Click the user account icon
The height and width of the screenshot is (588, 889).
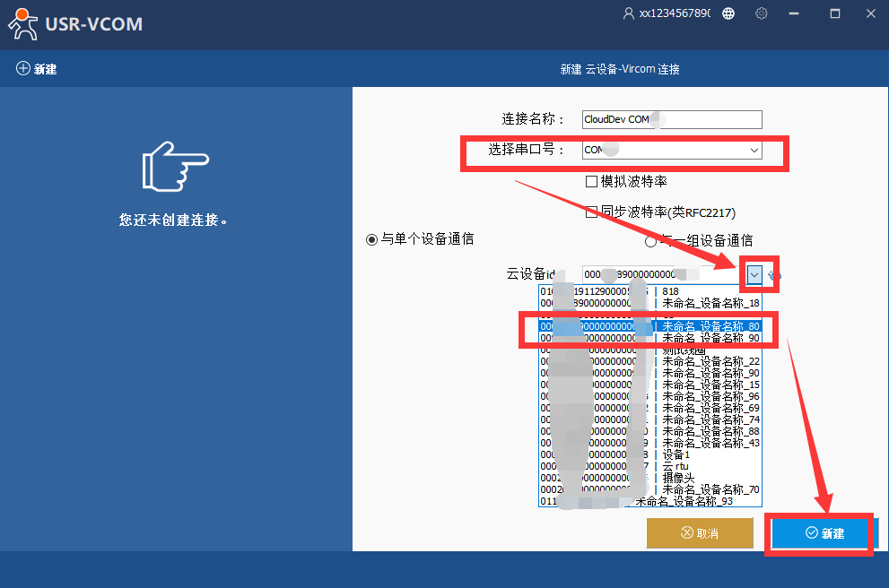628,13
